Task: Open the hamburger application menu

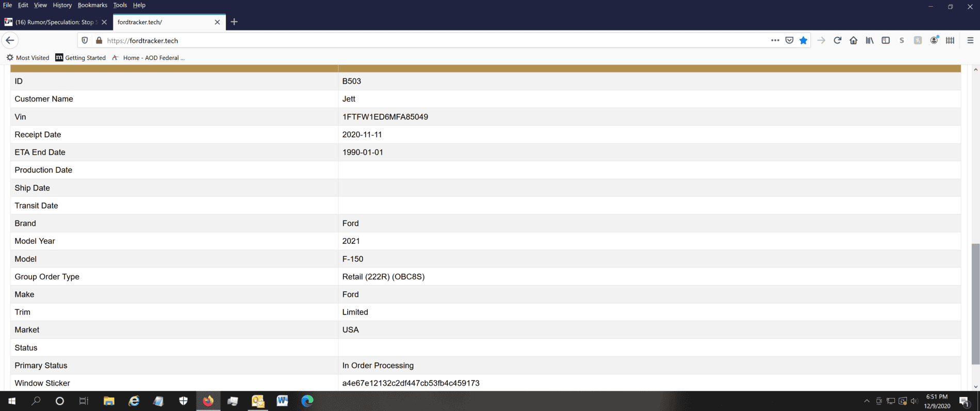Action: [x=970, y=40]
